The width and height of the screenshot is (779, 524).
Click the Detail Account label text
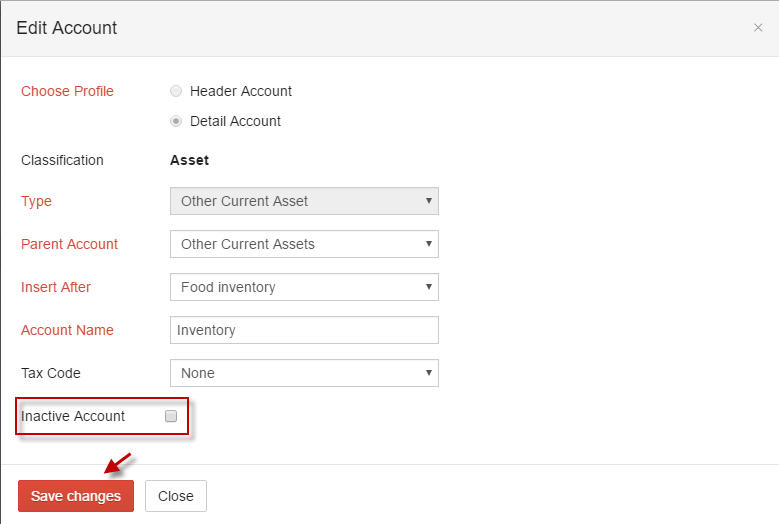[x=235, y=121]
